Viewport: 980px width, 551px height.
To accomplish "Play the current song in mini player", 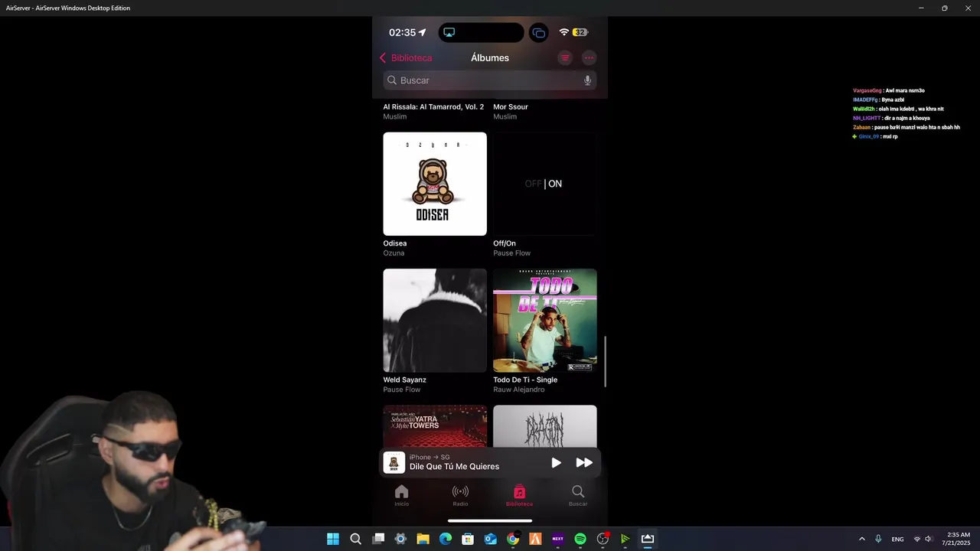I will coord(556,463).
